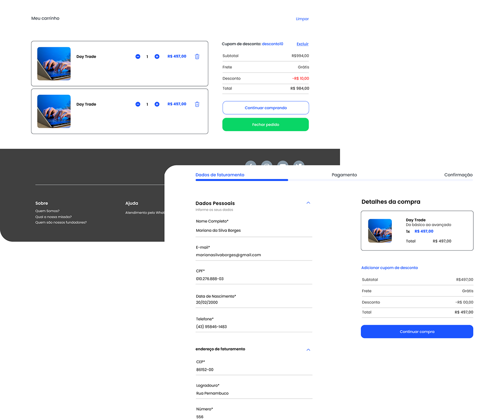
Task: Click the Meu carrinho title
Action: click(x=45, y=18)
